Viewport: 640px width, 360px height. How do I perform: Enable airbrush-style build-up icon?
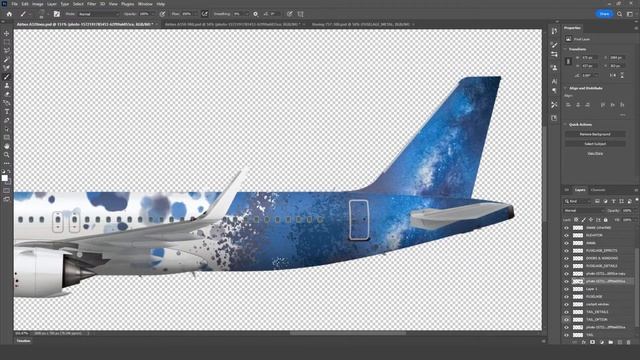(204, 14)
